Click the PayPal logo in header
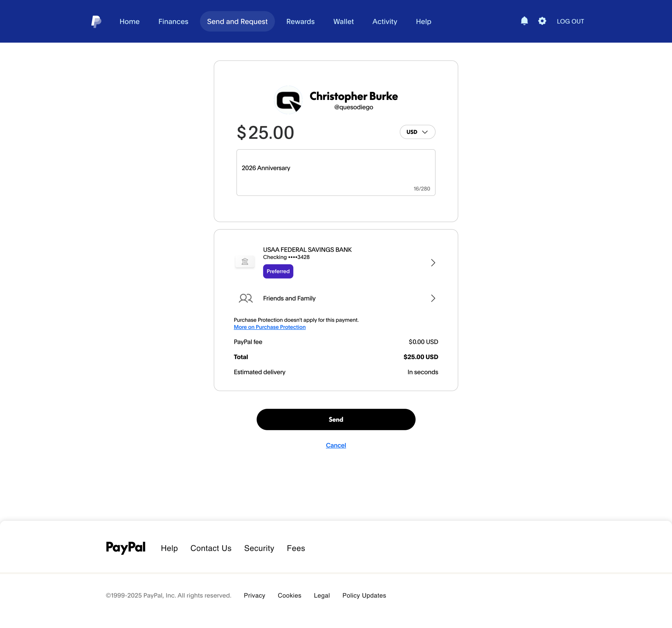This screenshot has height=628, width=672. (96, 21)
